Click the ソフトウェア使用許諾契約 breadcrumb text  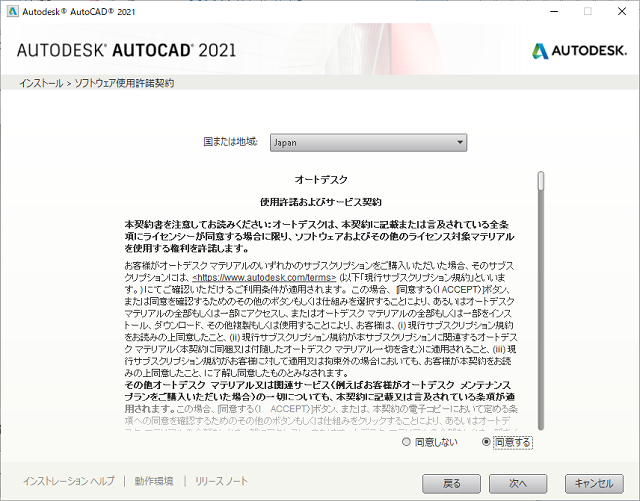124,83
